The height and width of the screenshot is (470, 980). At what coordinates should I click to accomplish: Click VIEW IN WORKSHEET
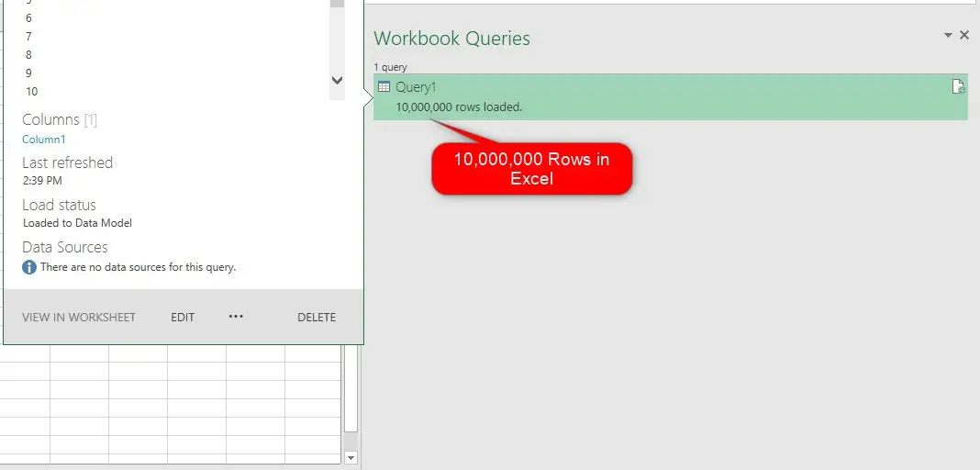79,318
